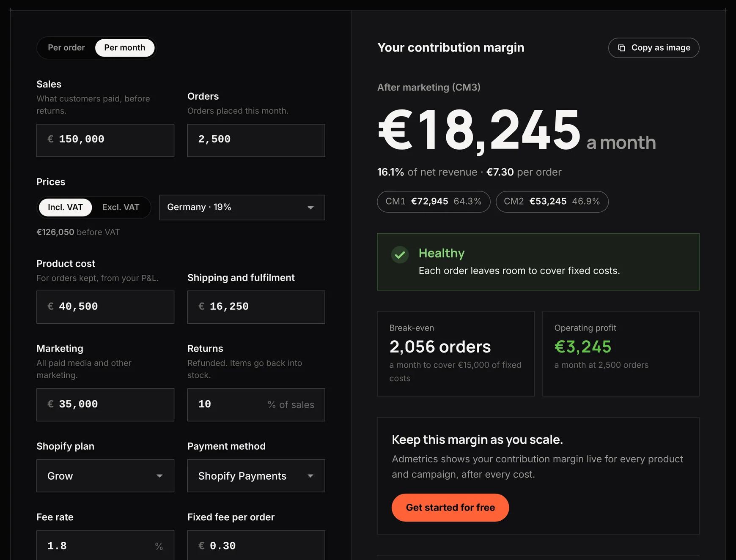This screenshot has height=560, width=736.
Task: Click the 'After marketing (CM3)' label
Action: pyautogui.click(x=429, y=87)
